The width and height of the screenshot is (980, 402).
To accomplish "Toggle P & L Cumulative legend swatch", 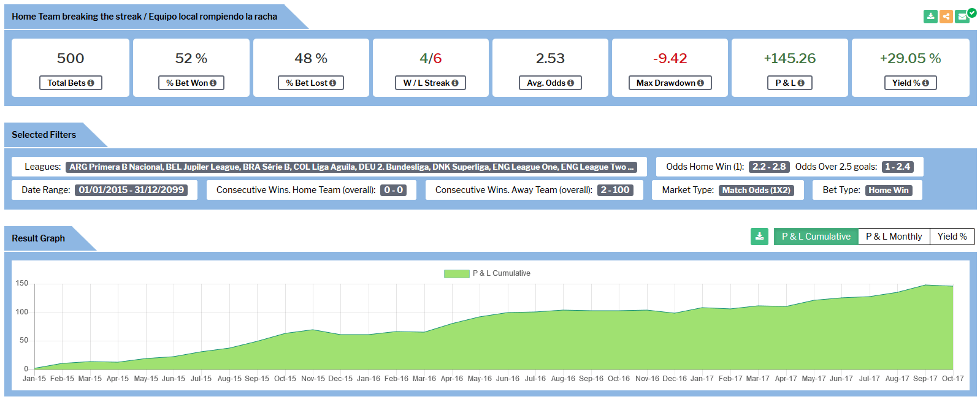I will (456, 273).
